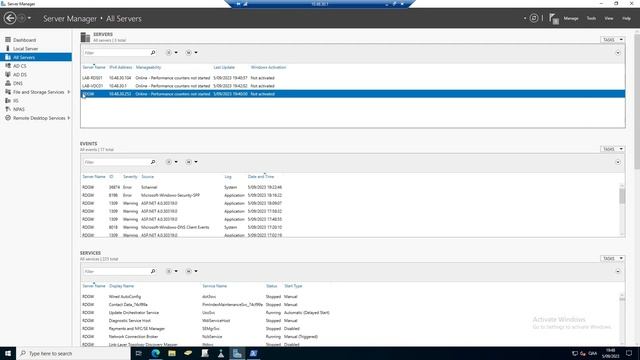This screenshot has height=360, width=640.
Task: Open the Events TASKS dropdown
Action: point(612,149)
